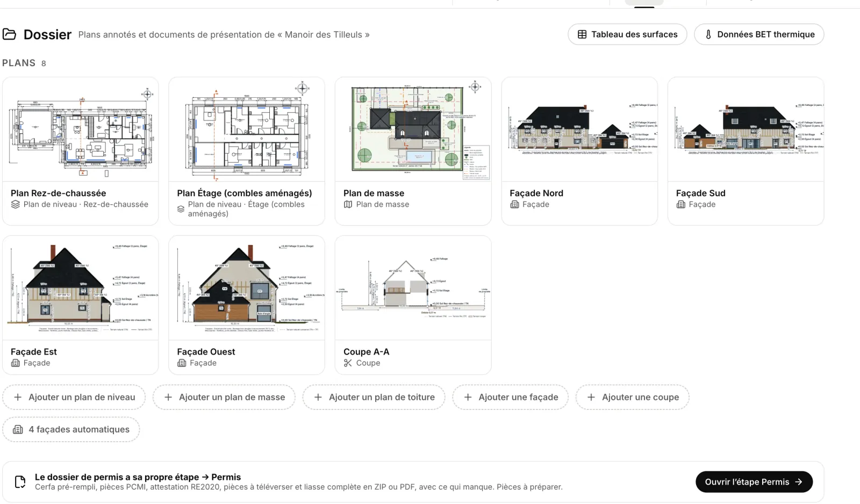Open the Façade Ouest elevation thumbnail
This screenshot has height=504, width=860.
(x=247, y=288)
